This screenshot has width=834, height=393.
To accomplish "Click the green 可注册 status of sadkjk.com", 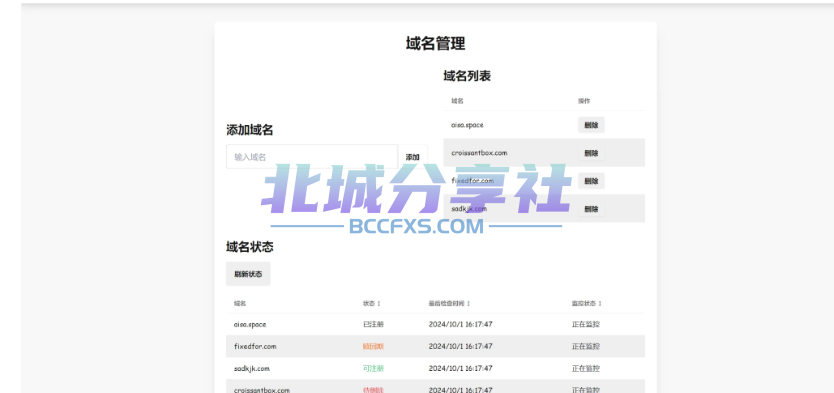I will [x=373, y=369].
